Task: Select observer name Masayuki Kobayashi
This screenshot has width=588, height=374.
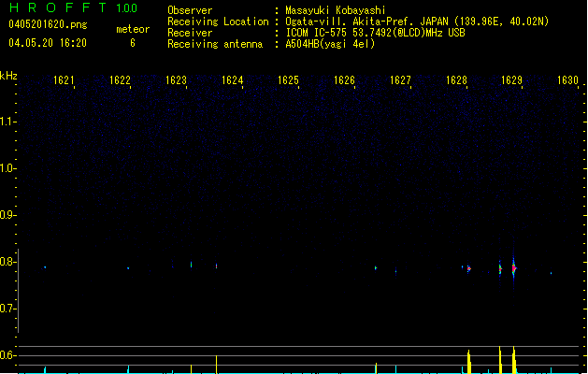Action: coord(336,10)
